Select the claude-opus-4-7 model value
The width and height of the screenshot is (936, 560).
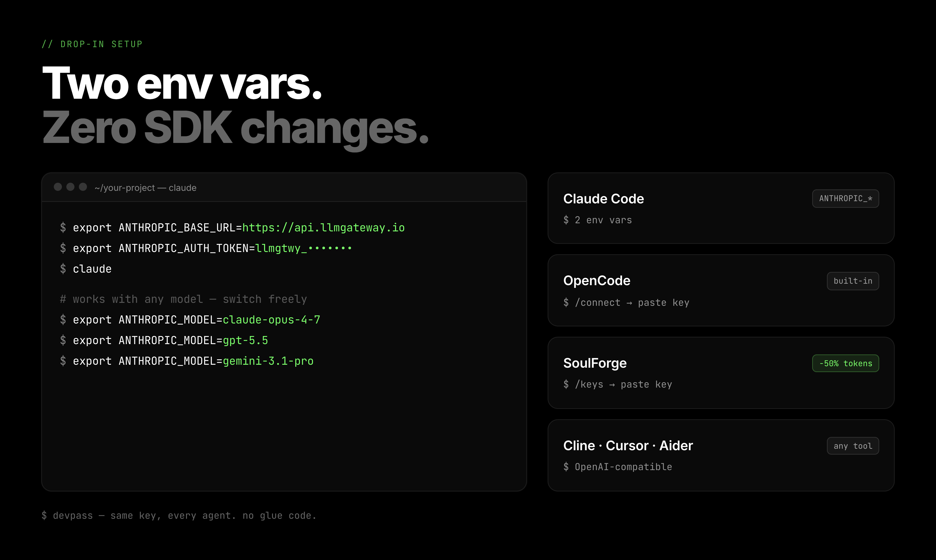271,320
